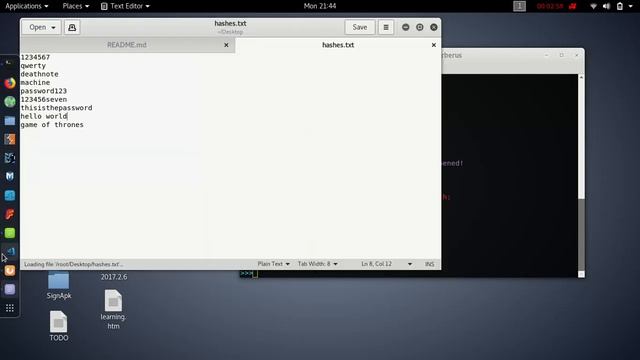
Task: Launch the blue M Metasploit dock icon
Action: click(x=10, y=176)
